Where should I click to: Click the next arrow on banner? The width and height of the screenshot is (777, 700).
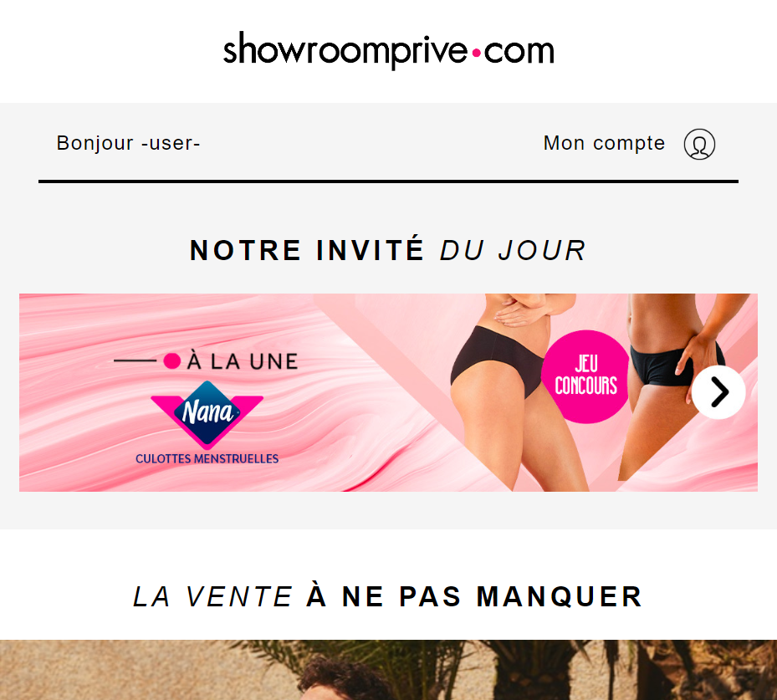718,392
